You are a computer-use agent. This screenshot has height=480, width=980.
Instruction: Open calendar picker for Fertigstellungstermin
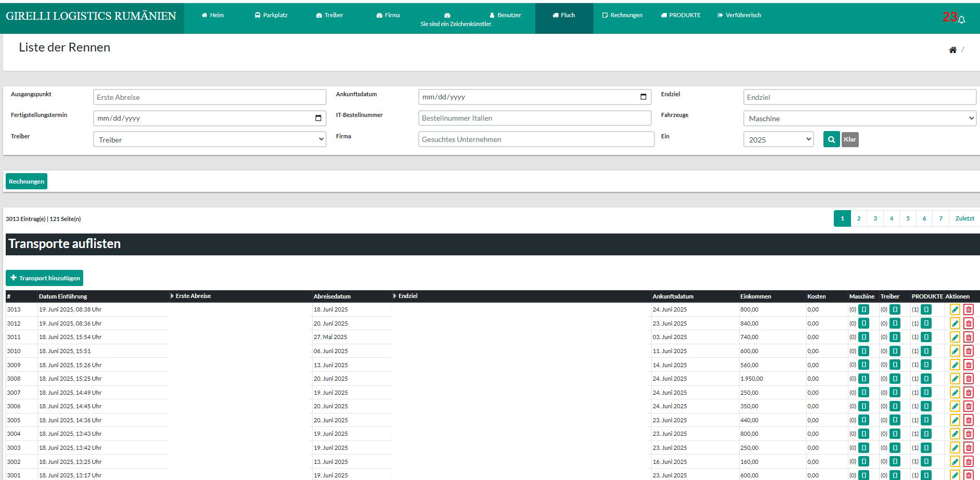(x=318, y=118)
